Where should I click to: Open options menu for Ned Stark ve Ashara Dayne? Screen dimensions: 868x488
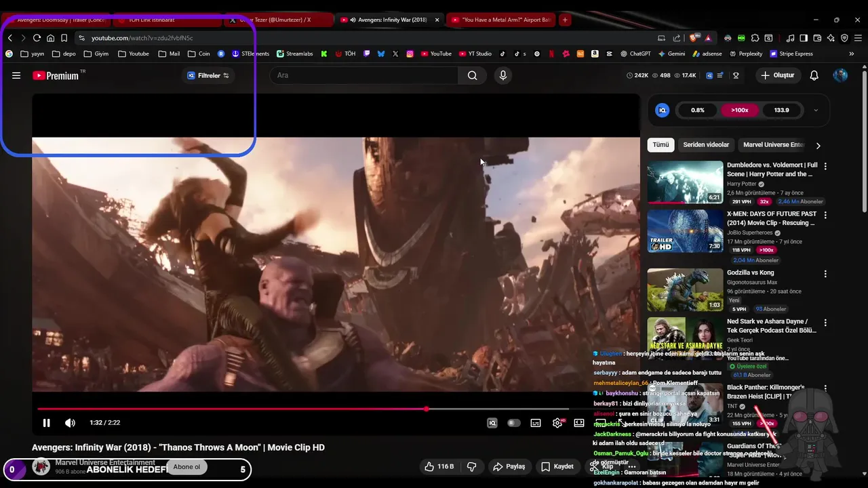point(825,323)
